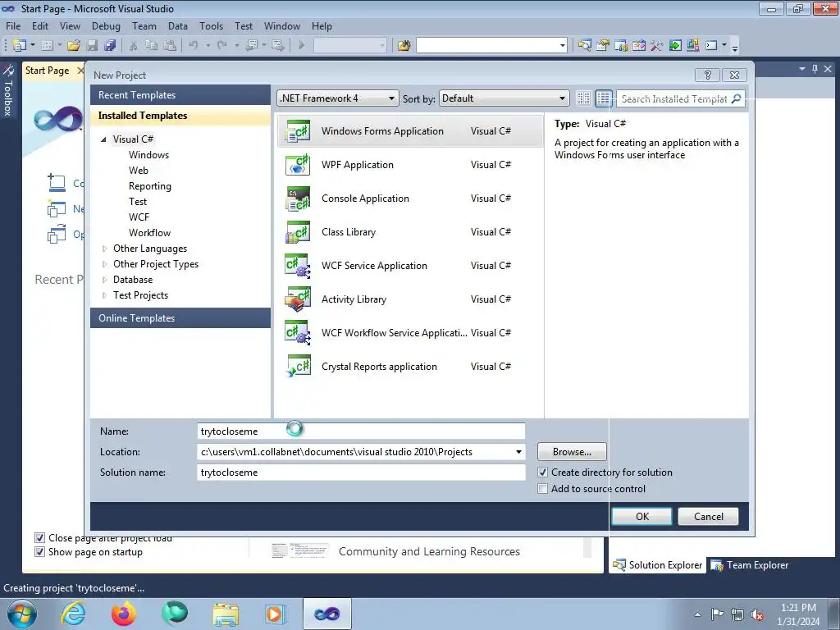Open the Location path dropdown arrow
Screen dimensions: 840x630
tap(518, 452)
